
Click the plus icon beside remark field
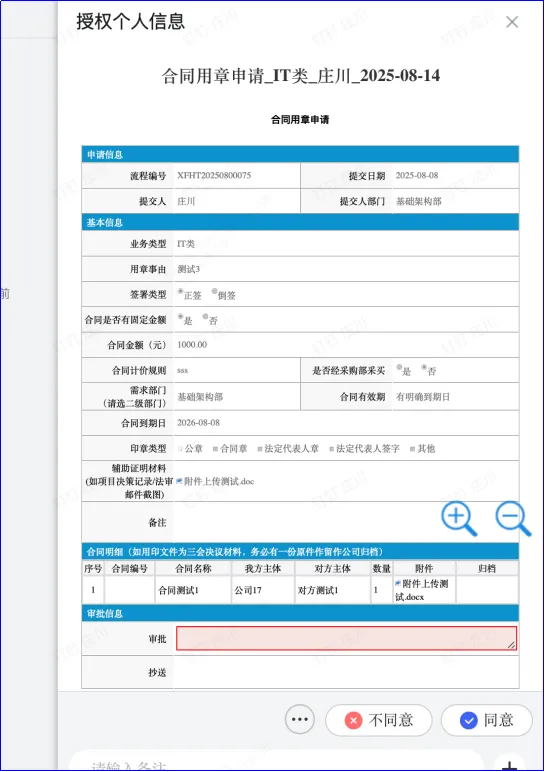click(x=510, y=765)
